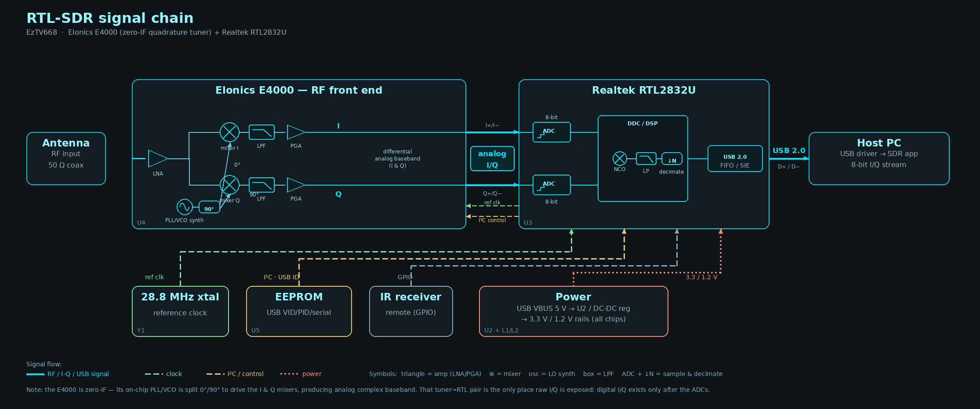Click the NCO mixer symbol in DDC/DSP
Image resolution: width=980 pixels, height=409 pixels.
[620, 158]
